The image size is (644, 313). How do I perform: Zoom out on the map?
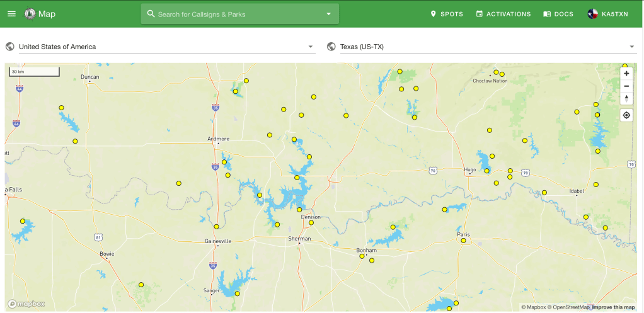(626, 86)
